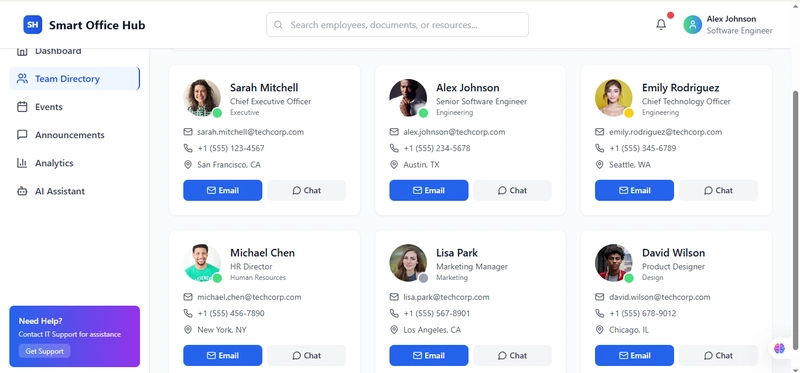Click the phone icon beside Lisa Park's number
This screenshot has width=800, height=373.
(x=394, y=313)
